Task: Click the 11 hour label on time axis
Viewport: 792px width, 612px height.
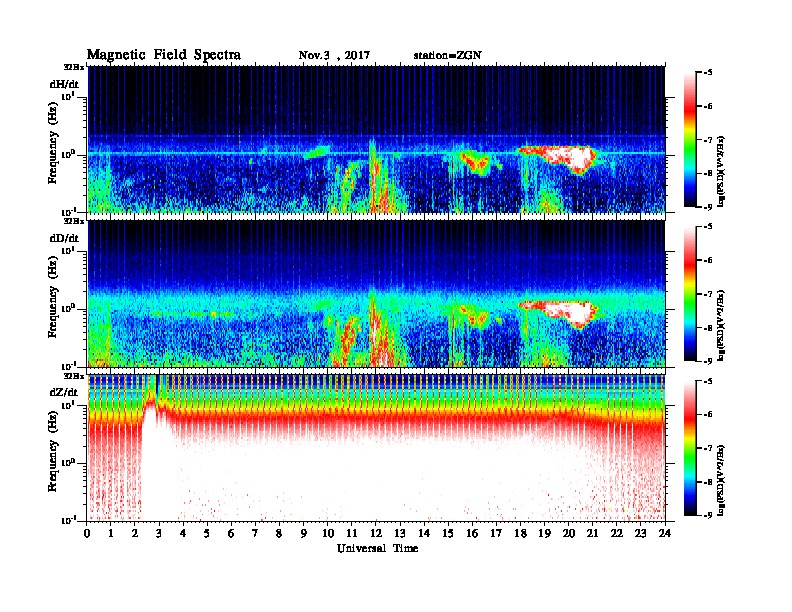Action: [x=352, y=534]
